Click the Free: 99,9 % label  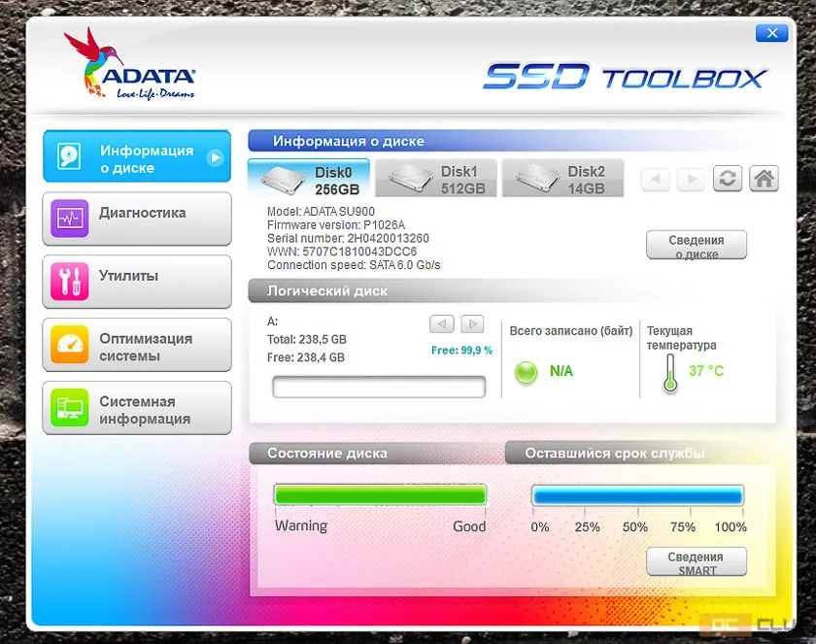(461, 351)
